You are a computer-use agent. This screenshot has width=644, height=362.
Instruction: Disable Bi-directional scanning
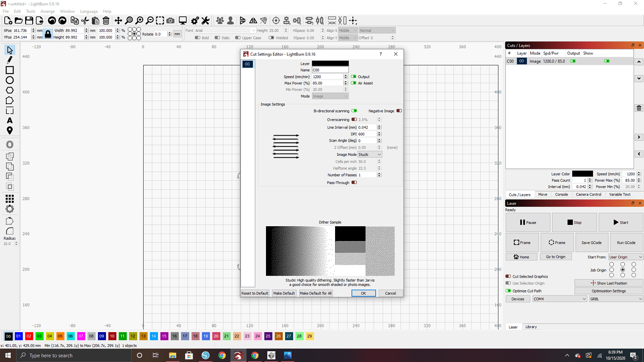(354, 111)
